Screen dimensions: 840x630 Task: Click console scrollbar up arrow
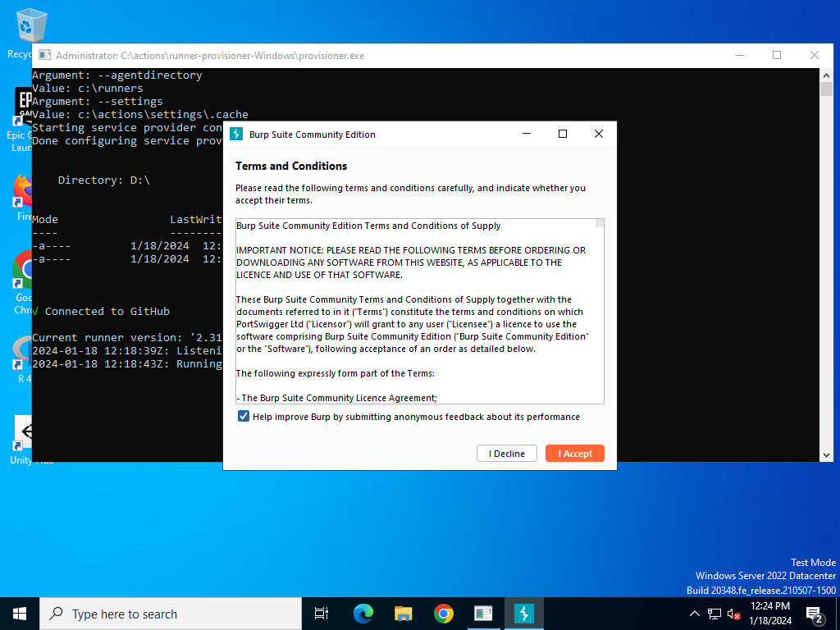826,75
